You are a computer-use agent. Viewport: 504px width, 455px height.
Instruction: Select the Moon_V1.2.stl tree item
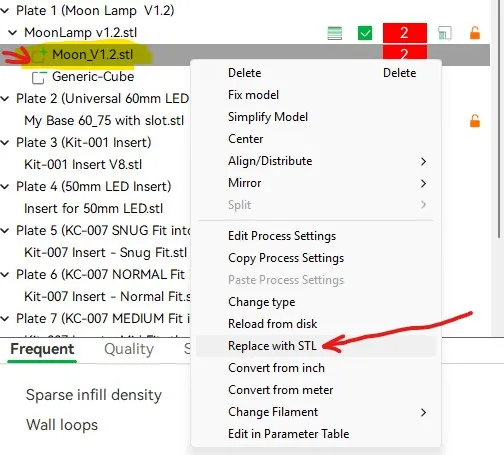tap(93, 55)
